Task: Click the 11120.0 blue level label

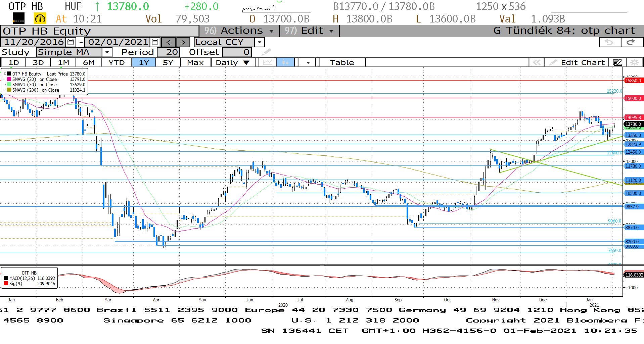Action: point(633,180)
